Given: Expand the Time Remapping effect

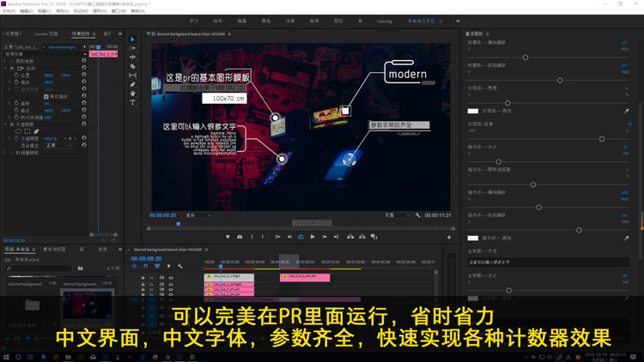Looking at the screenshot, I should point(5,153).
